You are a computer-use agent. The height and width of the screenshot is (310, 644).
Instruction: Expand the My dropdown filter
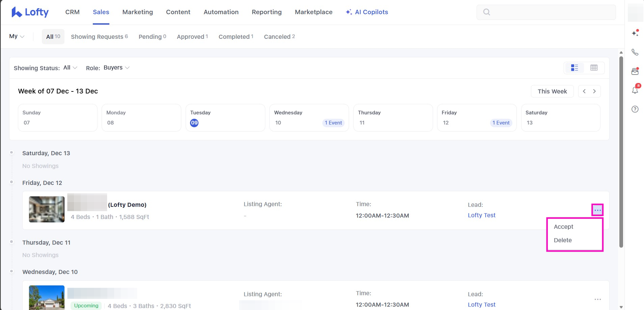17,36
